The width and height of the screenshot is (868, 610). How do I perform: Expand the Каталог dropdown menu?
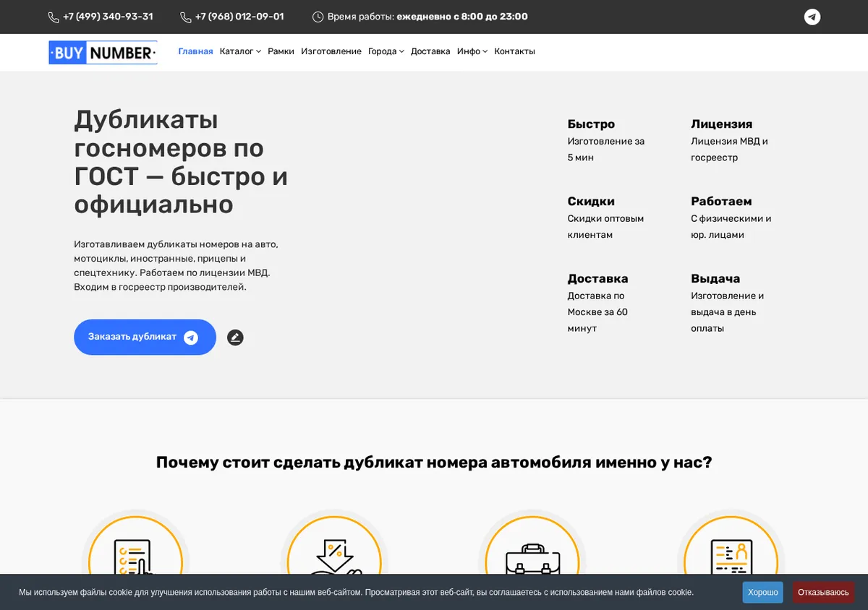point(240,51)
